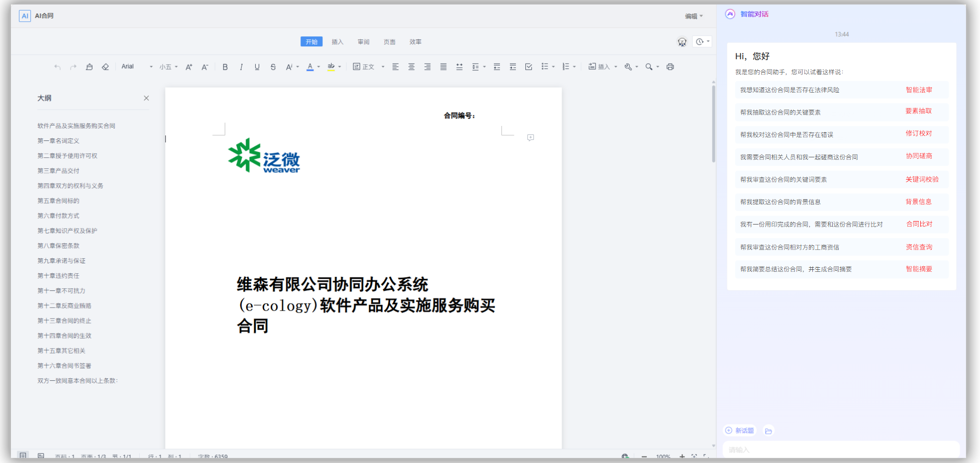
Task: Click the AI assistant robot icon
Action: pos(682,42)
